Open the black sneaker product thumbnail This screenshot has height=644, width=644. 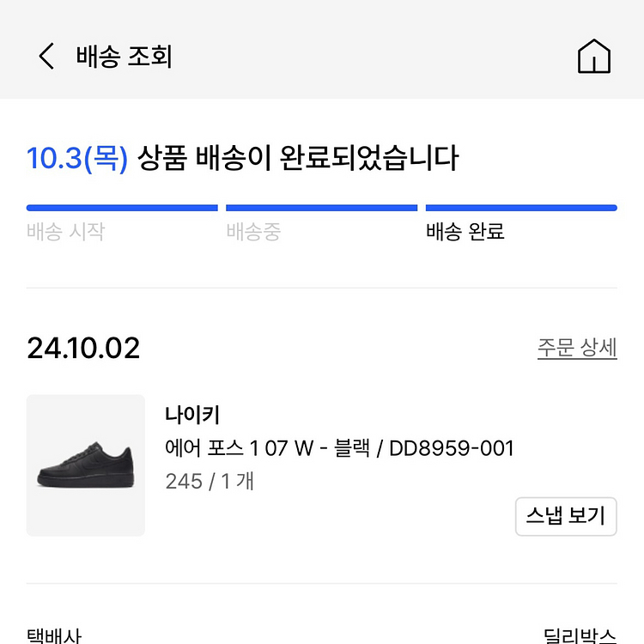(x=86, y=465)
